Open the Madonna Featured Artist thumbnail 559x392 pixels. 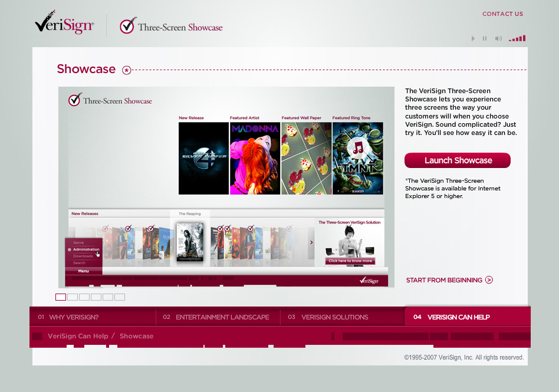coord(255,158)
